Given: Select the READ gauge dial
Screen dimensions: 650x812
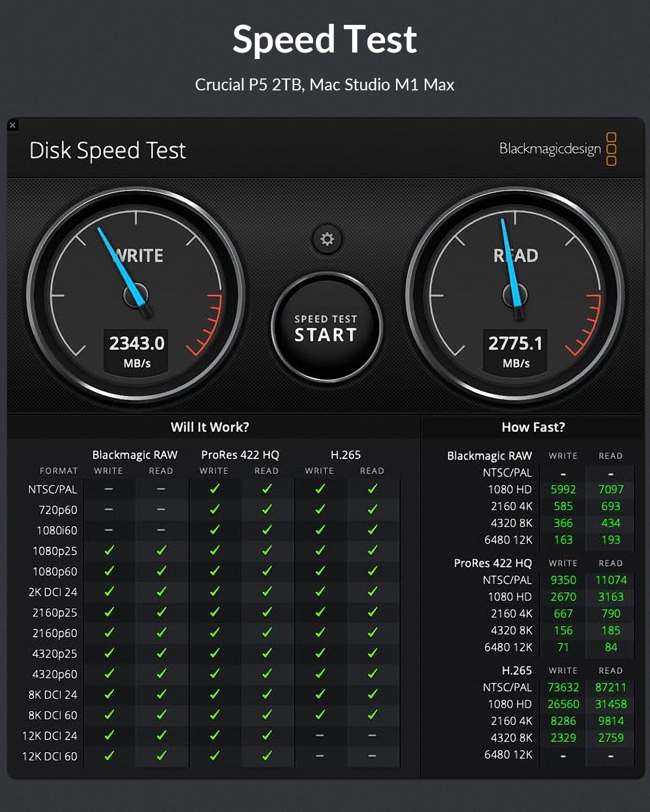Looking at the screenshot, I should (515, 296).
